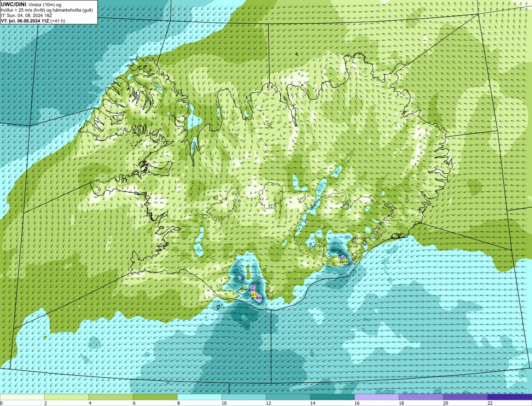Click the 'VT: þri. 06.08.2024 11Z (+41 h)' line
This screenshot has width=532, height=406.
[x=33, y=21]
